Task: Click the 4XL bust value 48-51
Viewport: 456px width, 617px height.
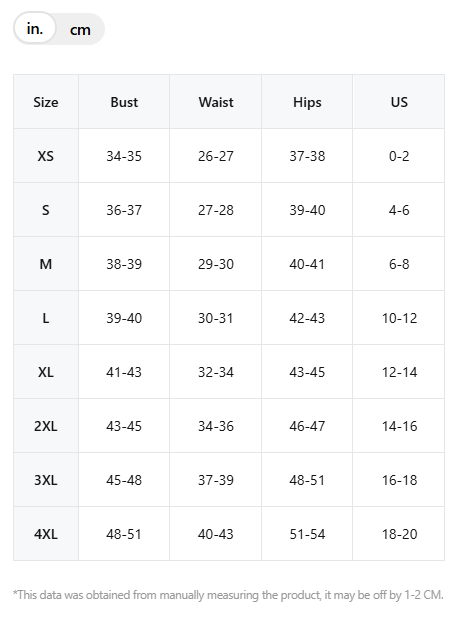Action: point(124,534)
